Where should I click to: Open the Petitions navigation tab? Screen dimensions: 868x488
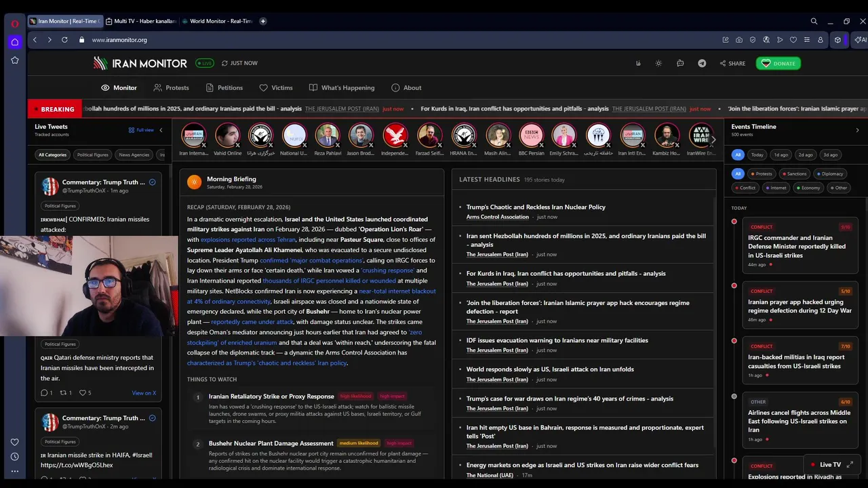[x=224, y=87]
